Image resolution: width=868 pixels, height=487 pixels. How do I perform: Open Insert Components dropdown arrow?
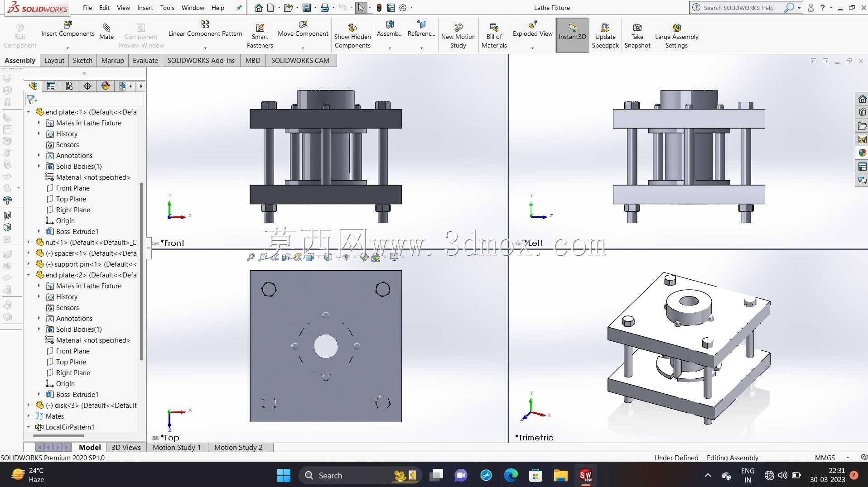tap(68, 48)
